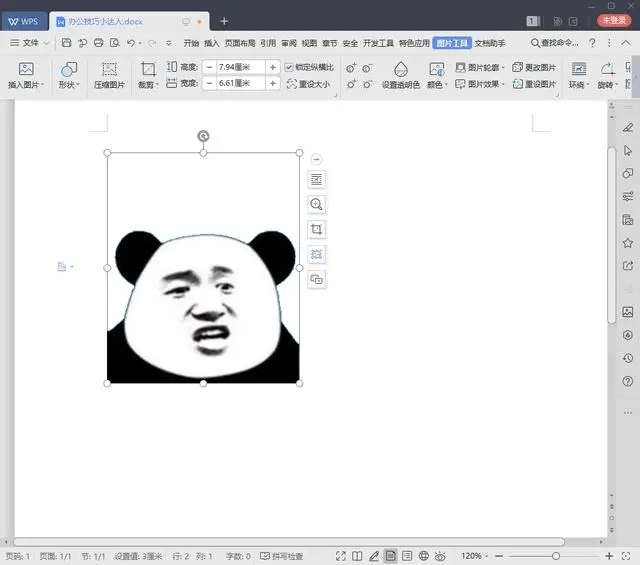The image size is (640, 565).
Task: Click the zoom slider handle in status bar
Action: [556, 556]
